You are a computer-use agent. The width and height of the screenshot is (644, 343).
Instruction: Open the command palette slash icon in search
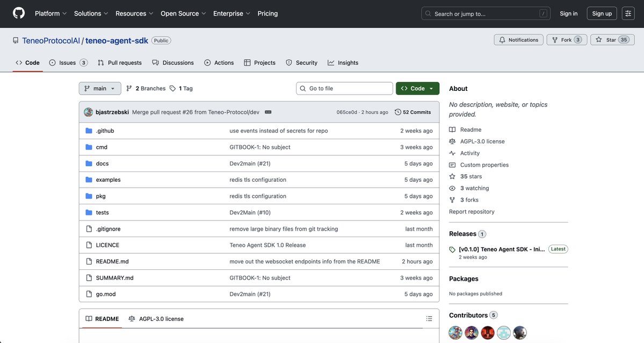[543, 13]
